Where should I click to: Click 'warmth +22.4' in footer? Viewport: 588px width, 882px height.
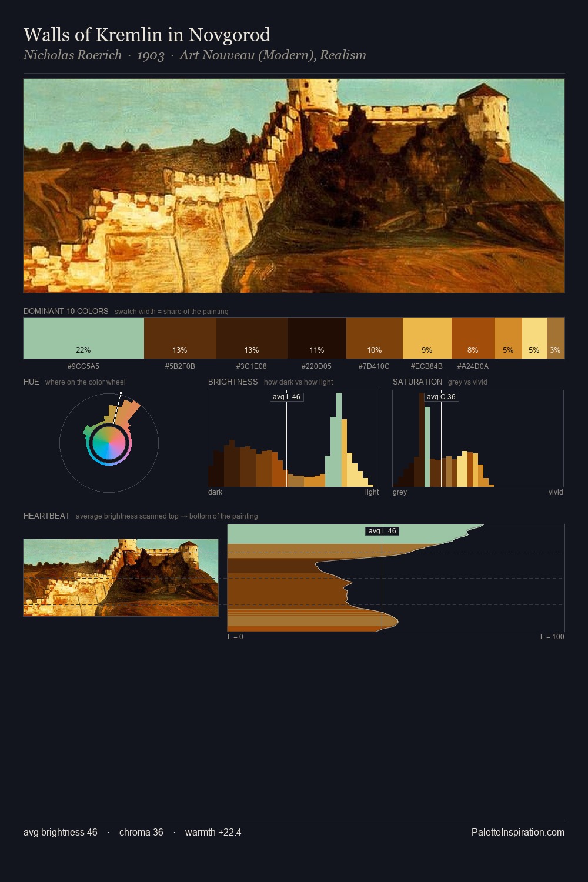point(213,832)
